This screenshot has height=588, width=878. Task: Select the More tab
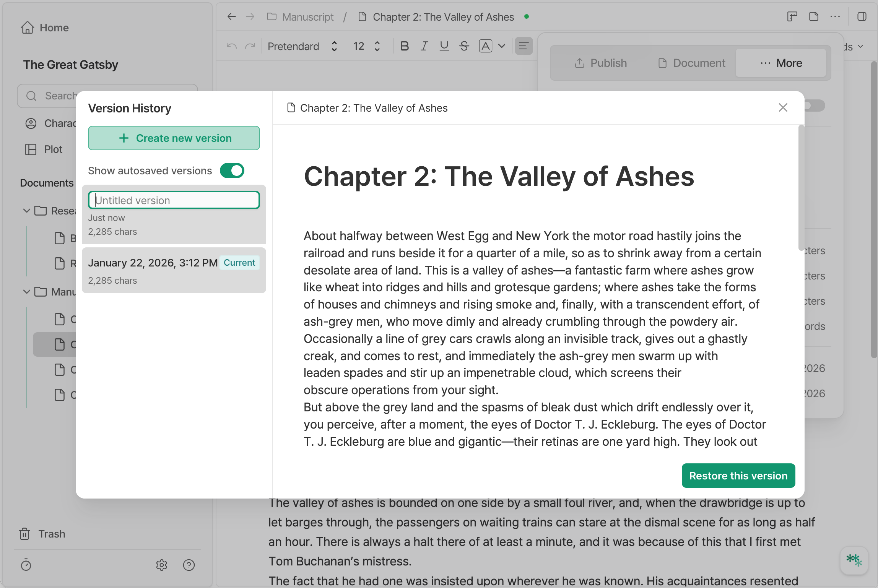[x=781, y=63]
